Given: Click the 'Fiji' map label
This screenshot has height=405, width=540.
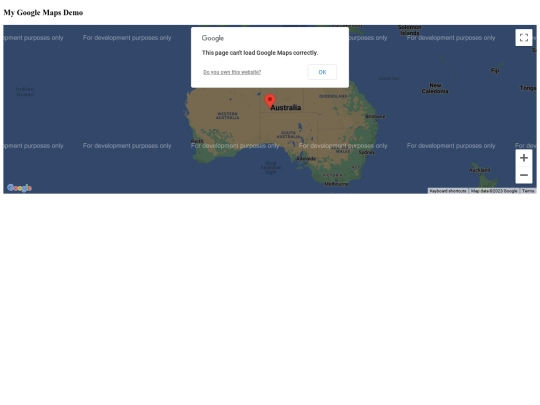Looking at the screenshot, I should (x=495, y=71).
